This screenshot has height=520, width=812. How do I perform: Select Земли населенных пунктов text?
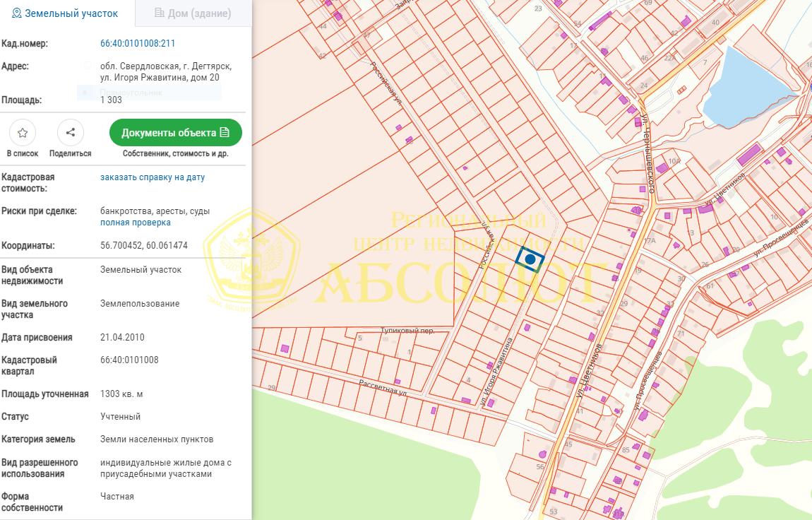pyautogui.click(x=157, y=439)
